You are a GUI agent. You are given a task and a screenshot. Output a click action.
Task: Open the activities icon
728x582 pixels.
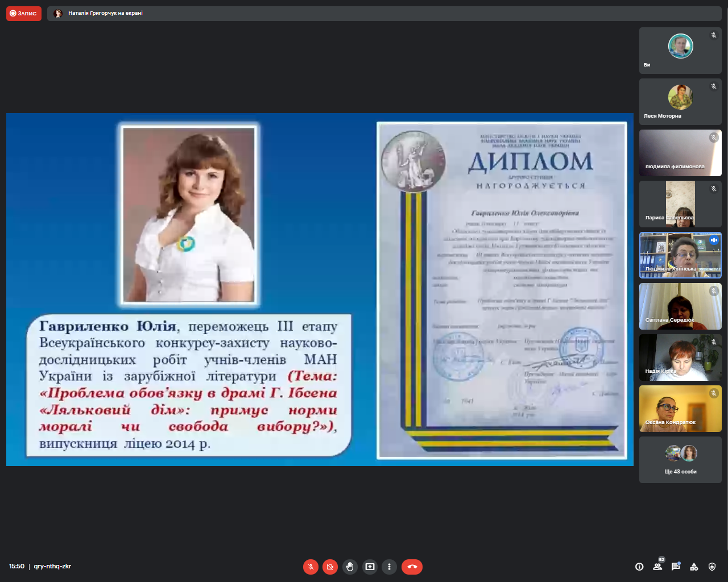[694, 567]
